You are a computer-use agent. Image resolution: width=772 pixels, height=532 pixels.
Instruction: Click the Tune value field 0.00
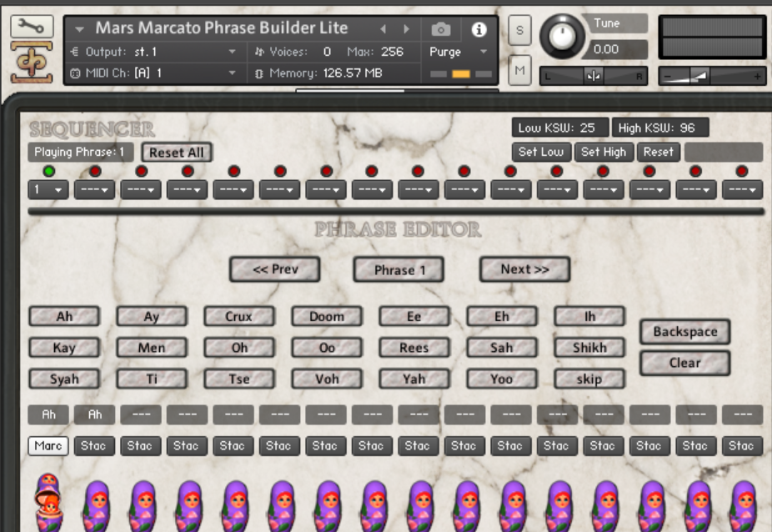point(616,49)
